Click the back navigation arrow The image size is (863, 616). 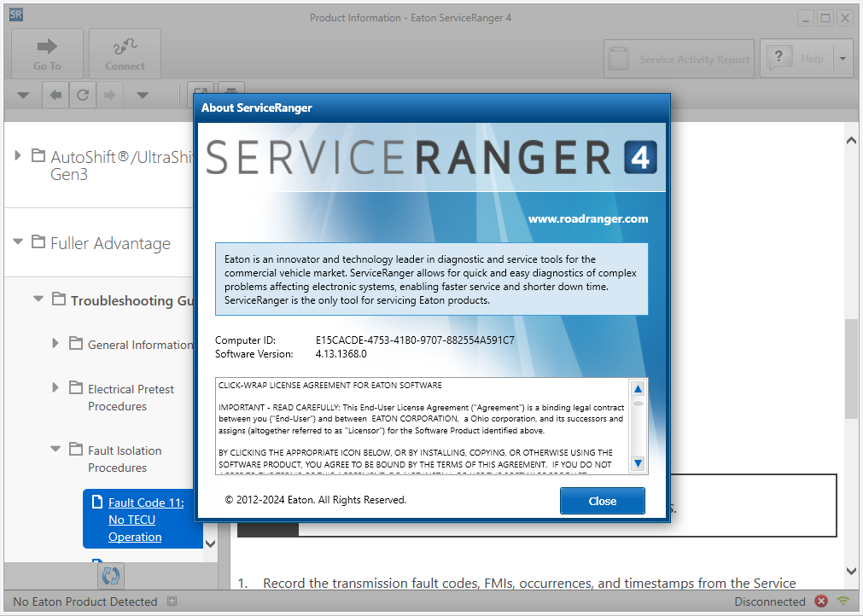[x=55, y=95]
